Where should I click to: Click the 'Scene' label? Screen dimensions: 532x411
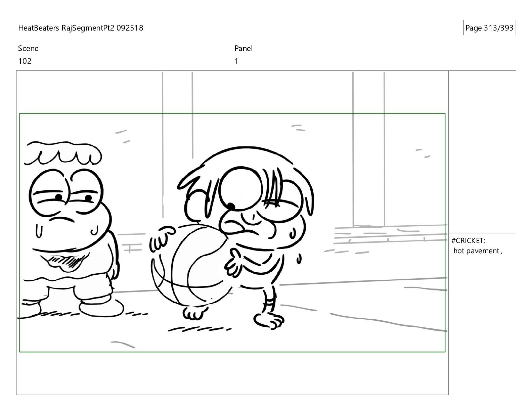coord(28,48)
